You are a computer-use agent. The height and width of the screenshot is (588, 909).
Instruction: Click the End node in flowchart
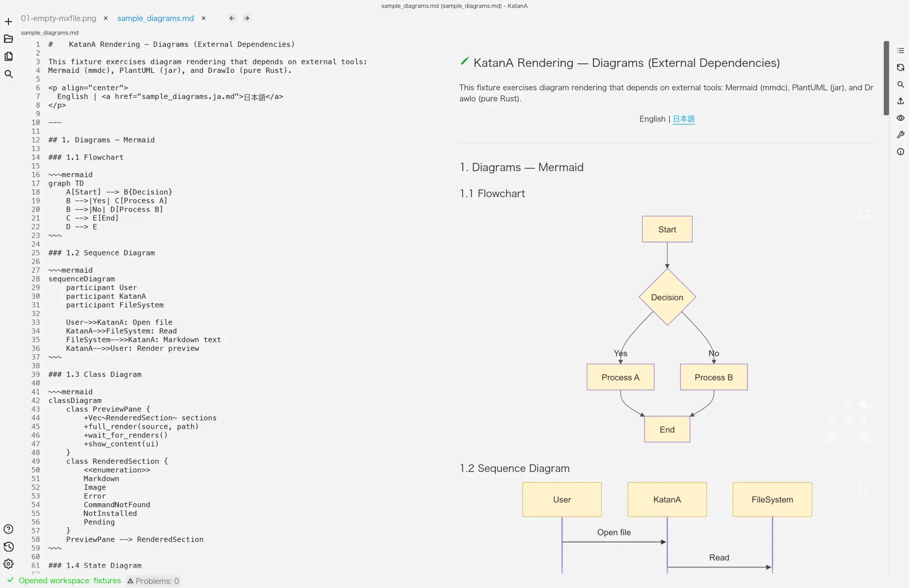click(x=667, y=429)
